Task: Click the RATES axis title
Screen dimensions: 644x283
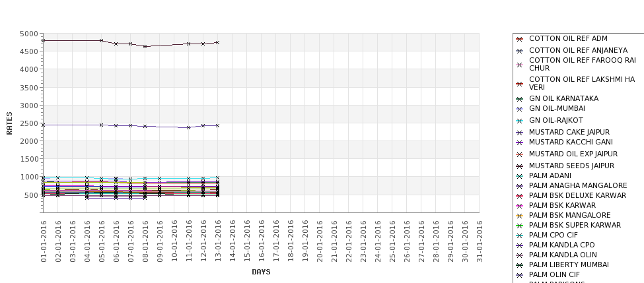Action: pos(9,123)
